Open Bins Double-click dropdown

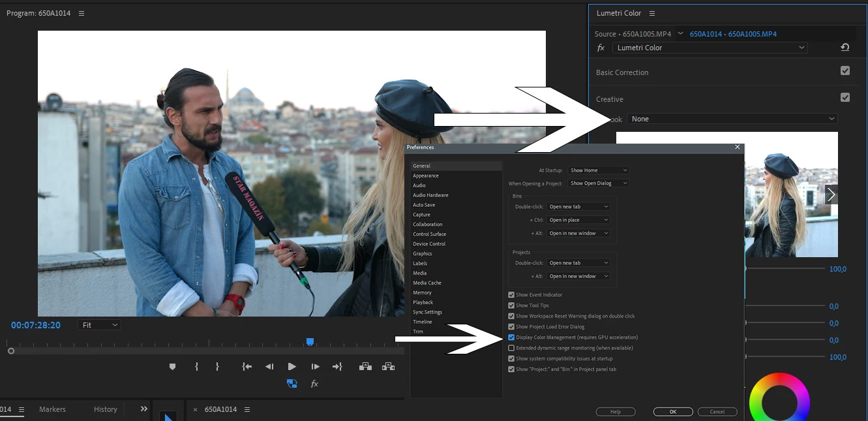[579, 207]
